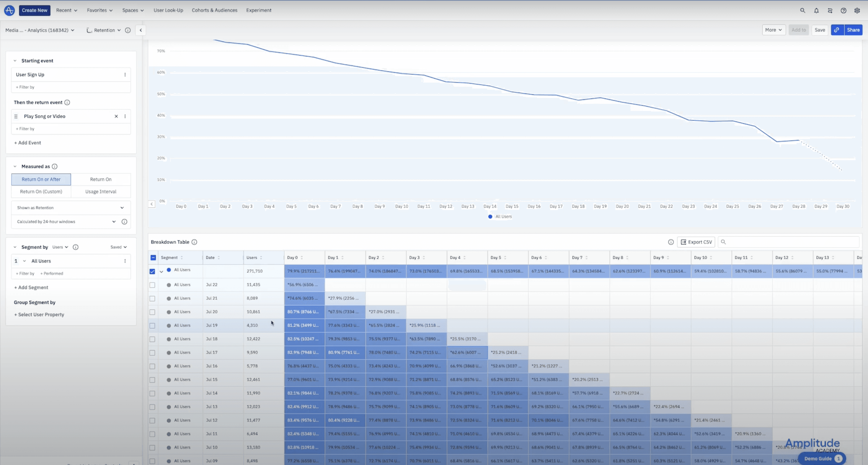The height and width of the screenshot is (465, 868).
Task: Open search with the magnifier icon
Action: [803, 10]
